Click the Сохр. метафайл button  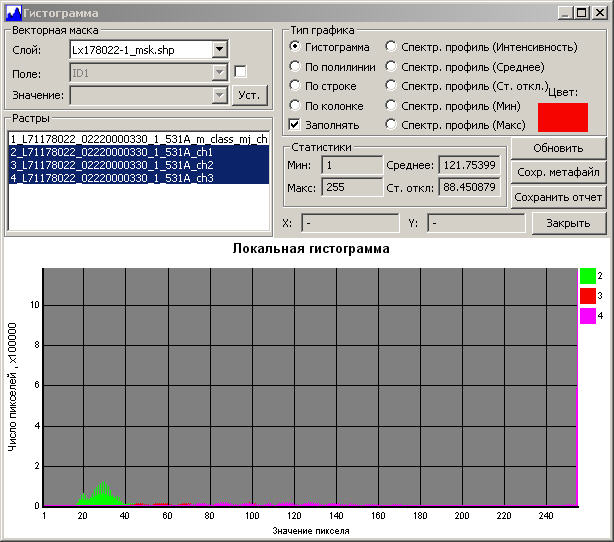click(558, 172)
